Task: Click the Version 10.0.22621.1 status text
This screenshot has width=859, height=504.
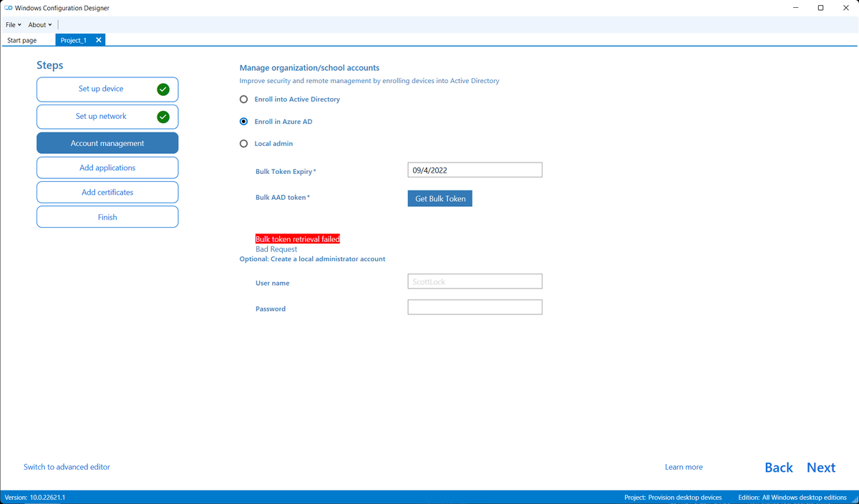Action: pyautogui.click(x=35, y=498)
